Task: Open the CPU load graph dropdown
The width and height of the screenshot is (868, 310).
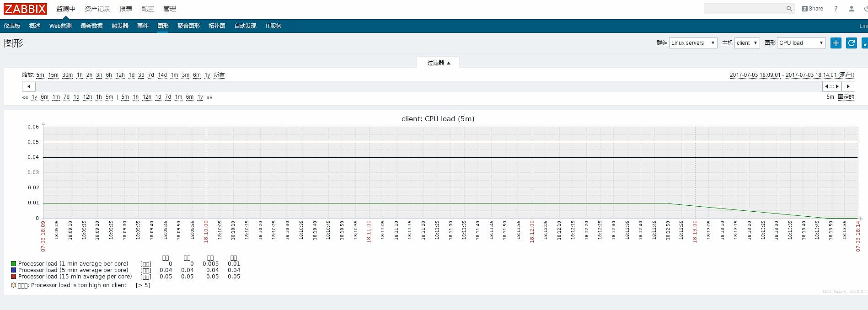Action: [801, 43]
